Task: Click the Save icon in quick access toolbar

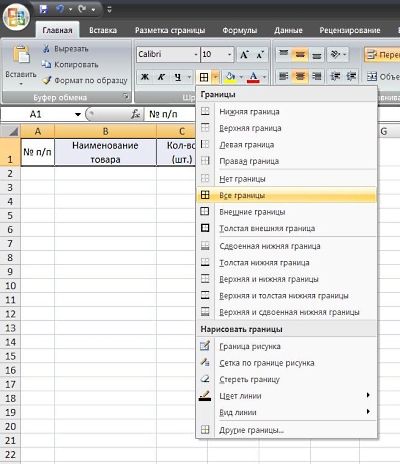Action: [x=44, y=9]
